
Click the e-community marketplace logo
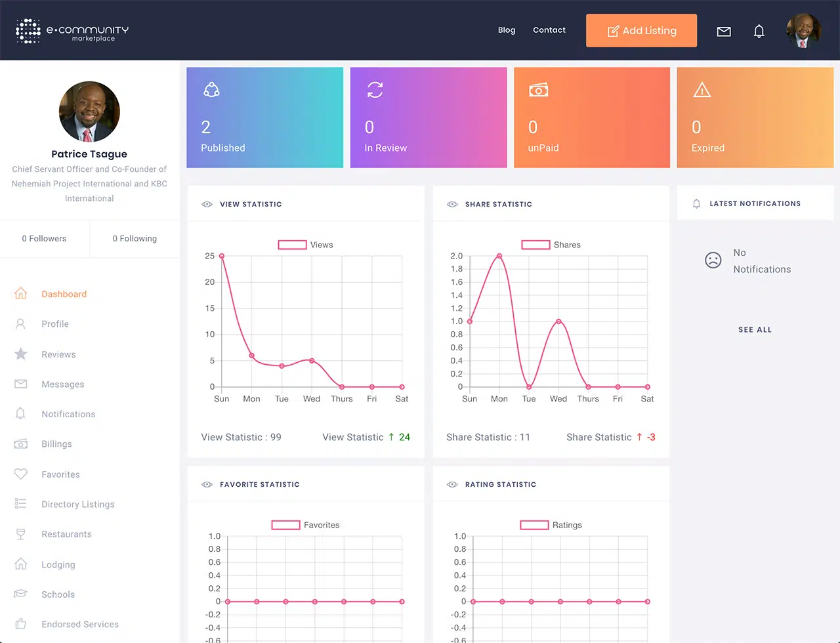click(x=72, y=31)
